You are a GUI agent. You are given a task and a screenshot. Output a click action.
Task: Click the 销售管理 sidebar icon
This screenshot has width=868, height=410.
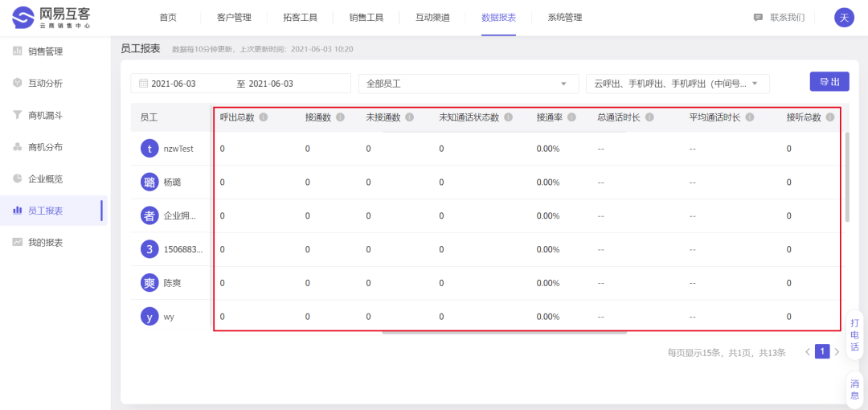[x=18, y=51]
